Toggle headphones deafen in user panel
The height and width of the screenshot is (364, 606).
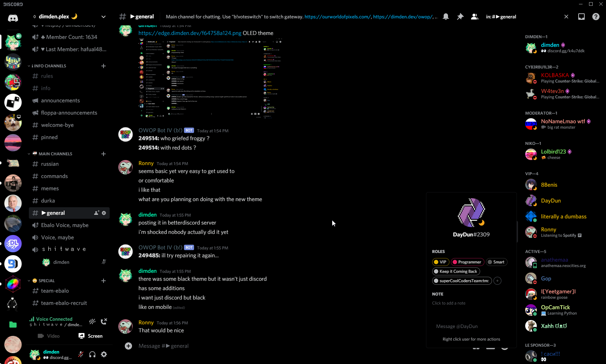pyautogui.click(x=92, y=354)
